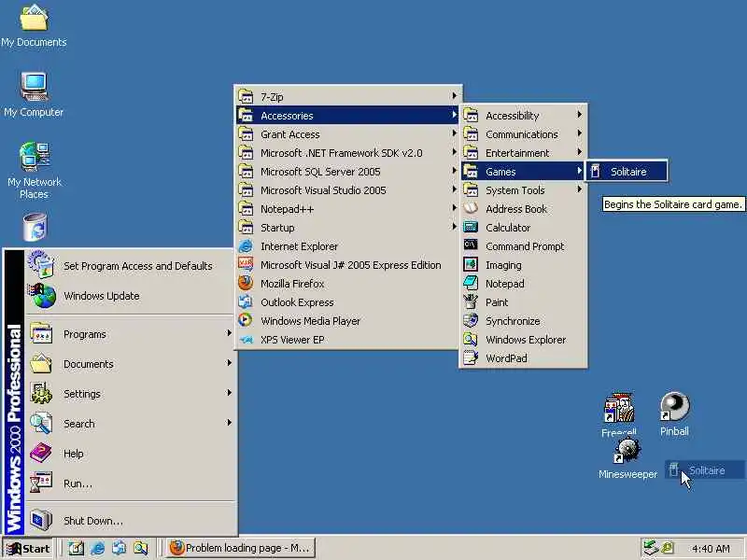The width and height of the screenshot is (747, 560).
Task: Open Windows Update from Start menu
Action: 132,296
